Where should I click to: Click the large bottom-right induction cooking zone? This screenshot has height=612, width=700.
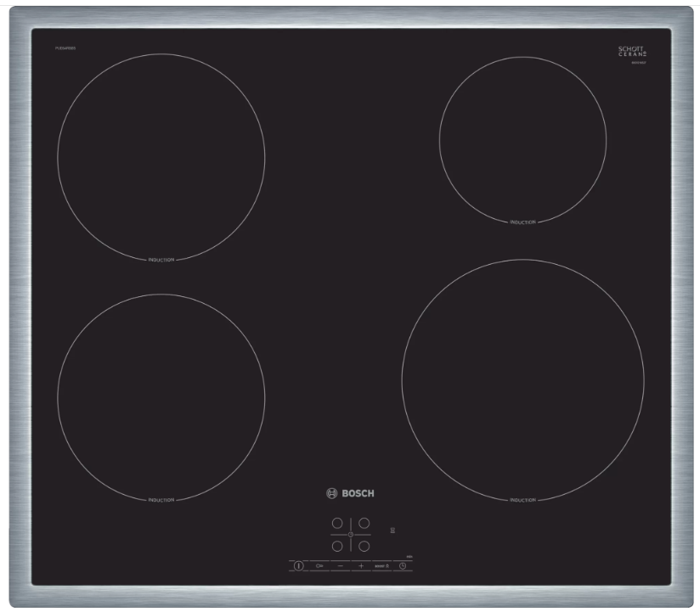coord(522,379)
